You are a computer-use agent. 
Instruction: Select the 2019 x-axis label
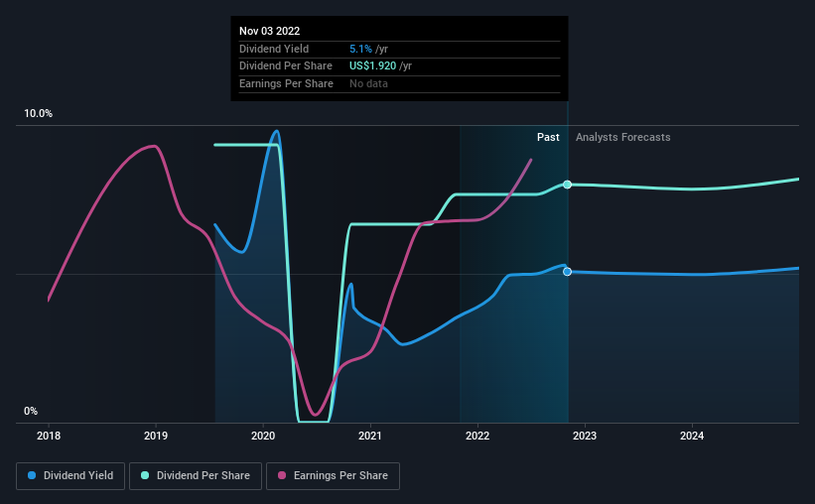pyautogui.click(x=156, y=436)
